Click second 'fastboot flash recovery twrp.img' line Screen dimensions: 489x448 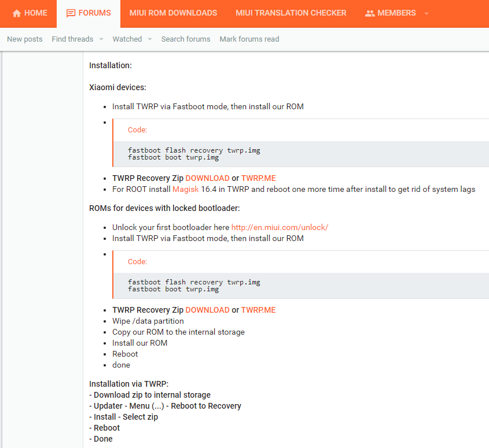(194, 282)
